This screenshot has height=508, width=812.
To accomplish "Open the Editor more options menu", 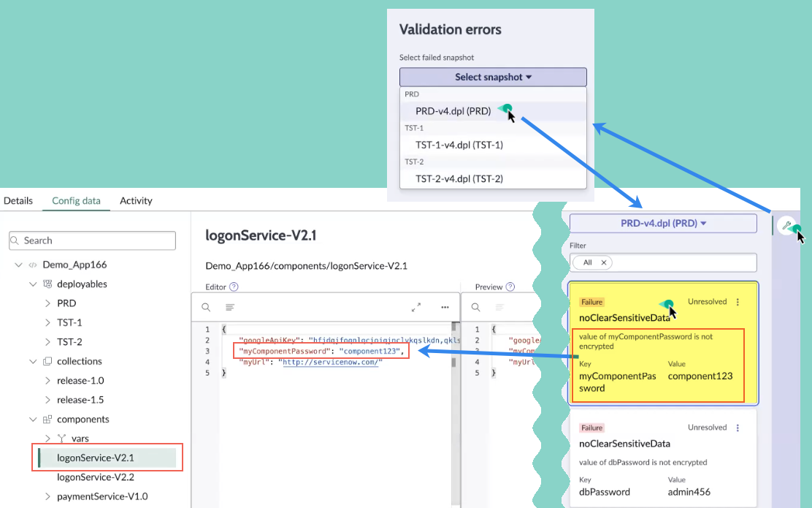I will [x=445, y=308].
